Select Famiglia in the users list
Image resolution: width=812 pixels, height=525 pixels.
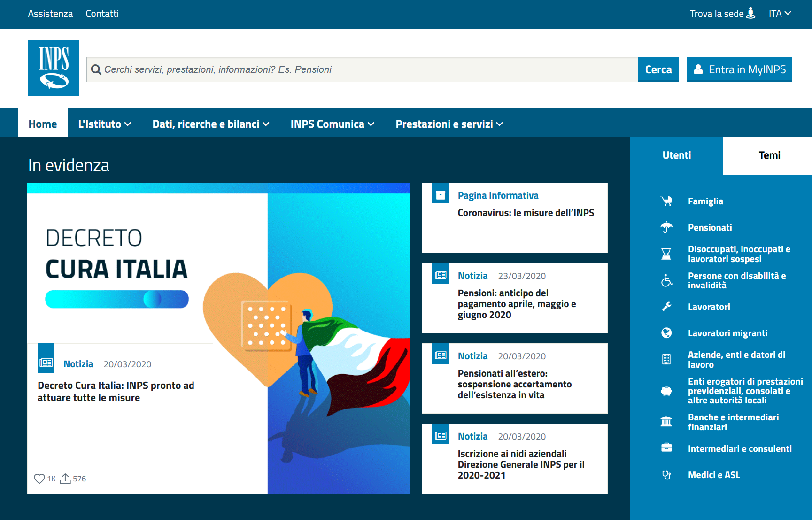(x=705, y=201)
